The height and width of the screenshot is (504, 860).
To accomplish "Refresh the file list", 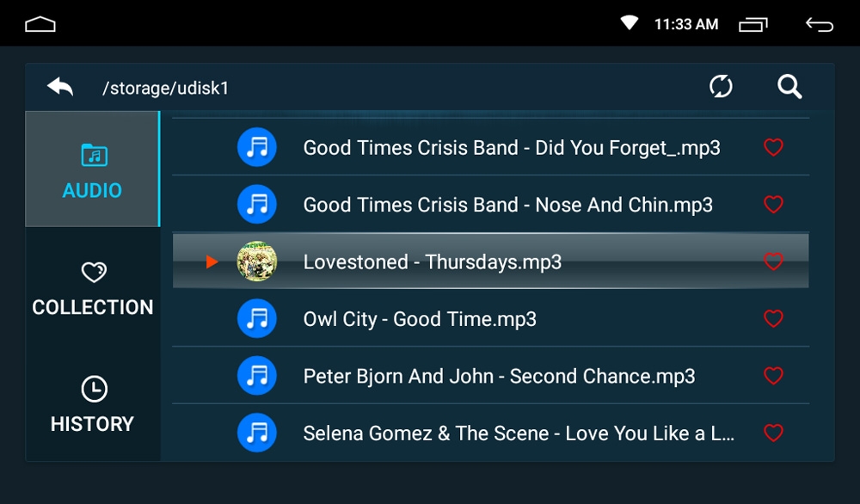I will [x=721, y=87].
